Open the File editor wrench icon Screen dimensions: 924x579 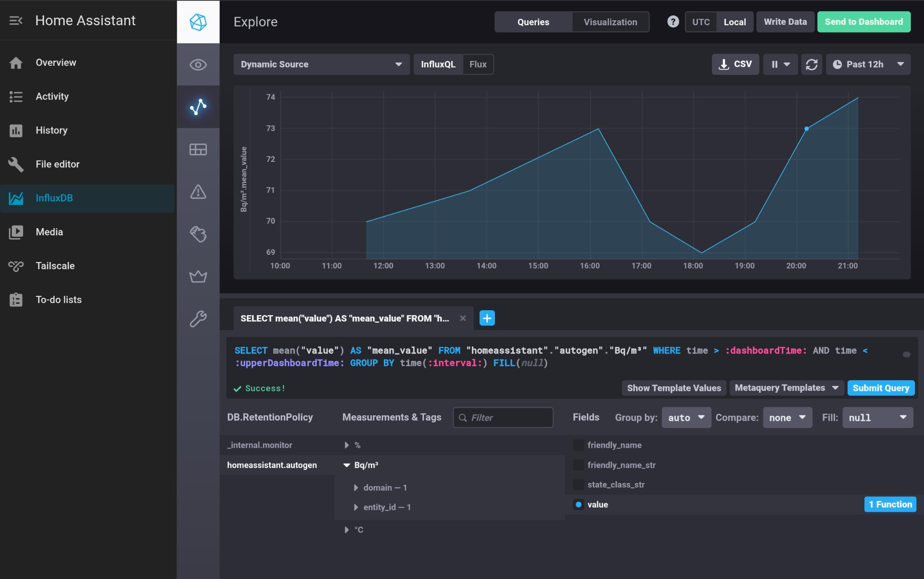16,164
